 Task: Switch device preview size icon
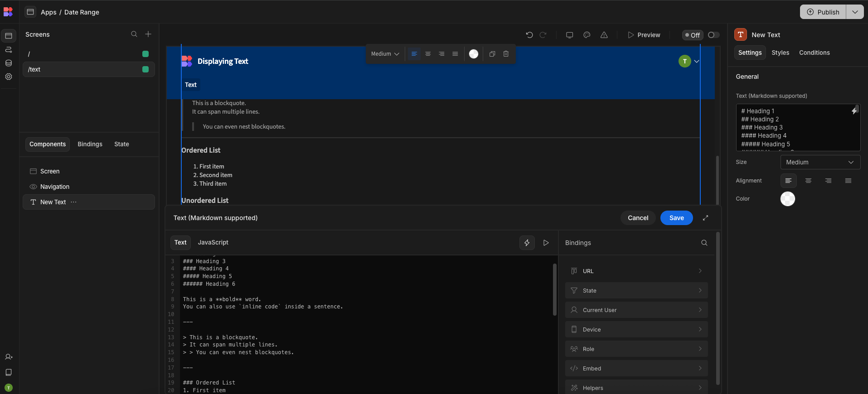(x=570, y=35)
